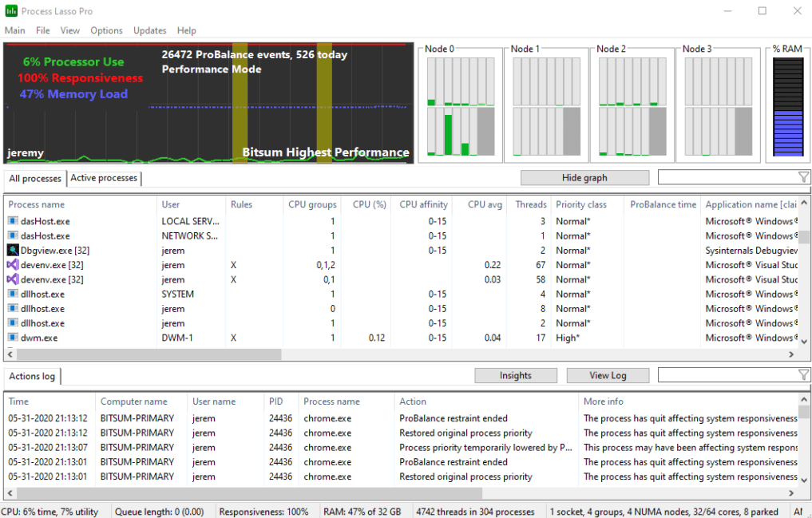
Task: Select the dwm.exe process row
Action: (402, 338)
